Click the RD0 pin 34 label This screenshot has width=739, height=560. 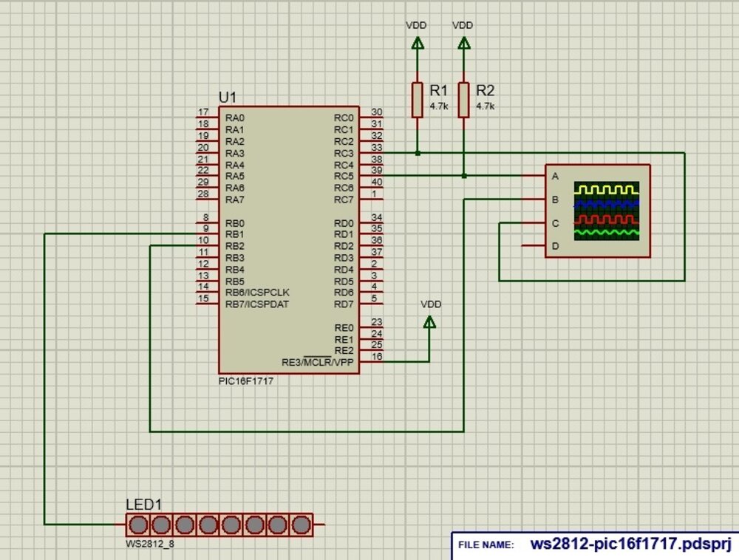pyautogui.click(x=344, y=223)
